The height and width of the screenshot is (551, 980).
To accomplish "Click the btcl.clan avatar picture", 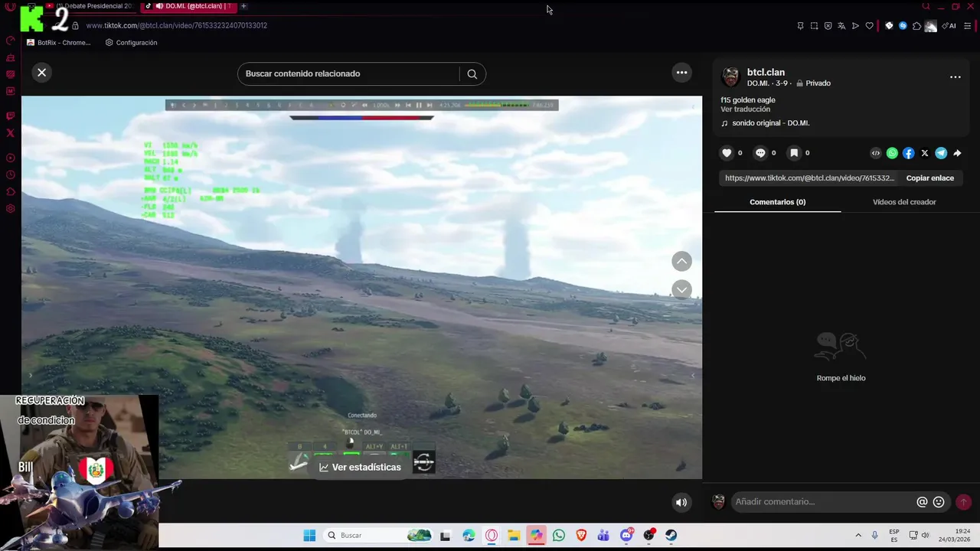I will click(730, 77).
